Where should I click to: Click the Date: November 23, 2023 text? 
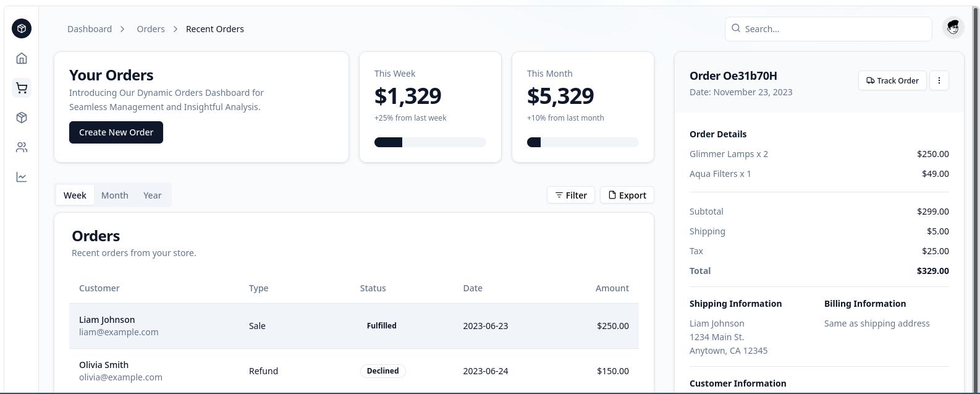(741, 92)
